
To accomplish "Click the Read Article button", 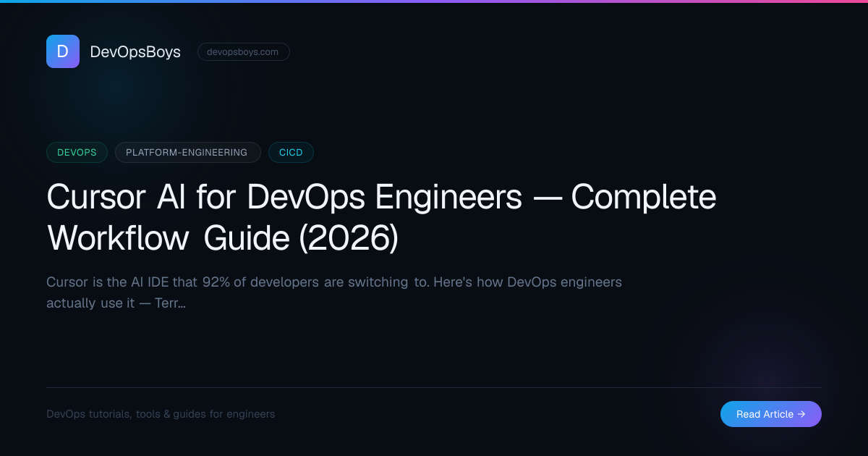I will tap(771, 414).
